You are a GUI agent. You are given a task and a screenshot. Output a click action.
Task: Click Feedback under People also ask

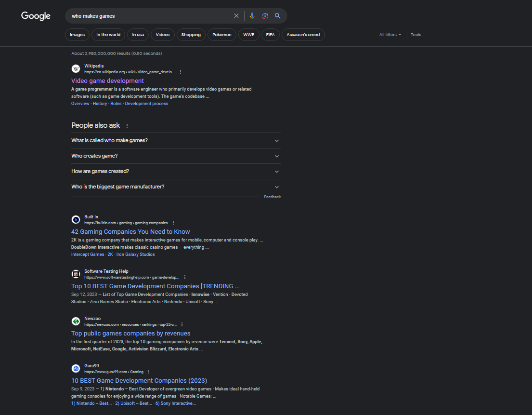[272, 197]
